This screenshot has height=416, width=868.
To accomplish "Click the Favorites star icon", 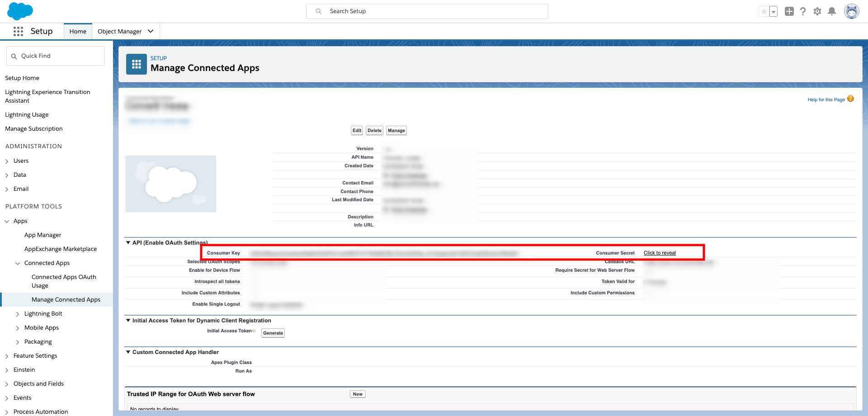I will (x=764, y=11).
